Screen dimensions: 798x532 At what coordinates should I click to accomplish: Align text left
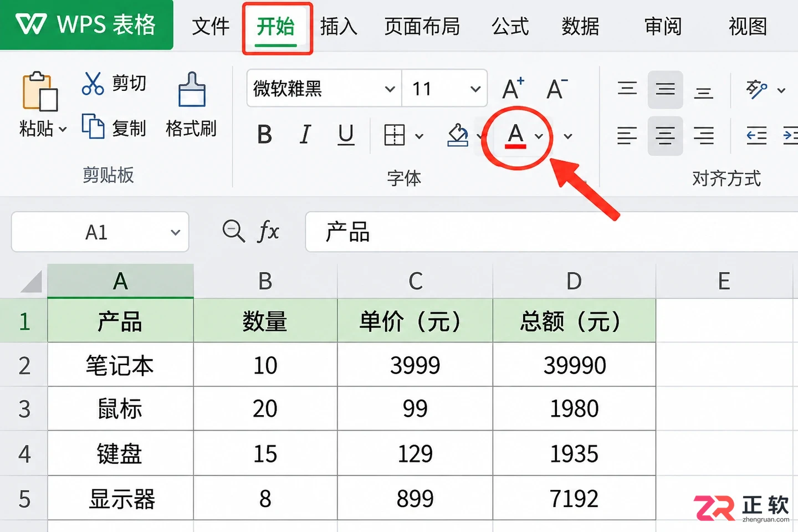click(x=627, y=136)
